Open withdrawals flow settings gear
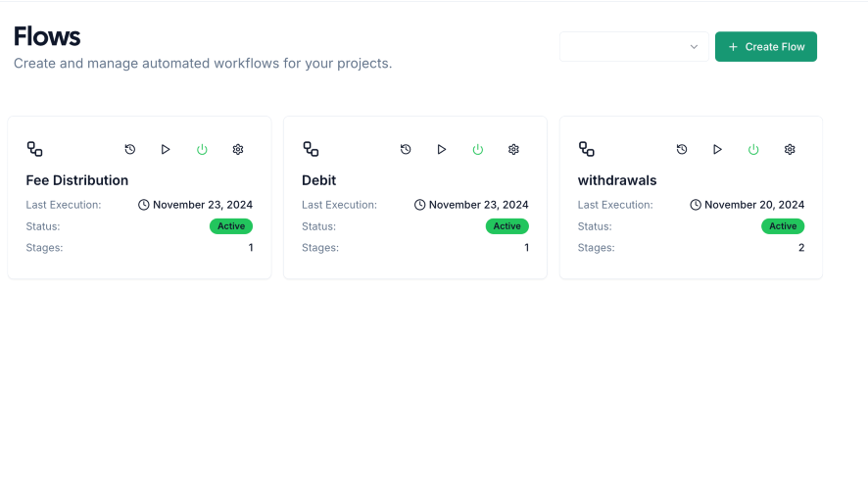 [790, 150]
